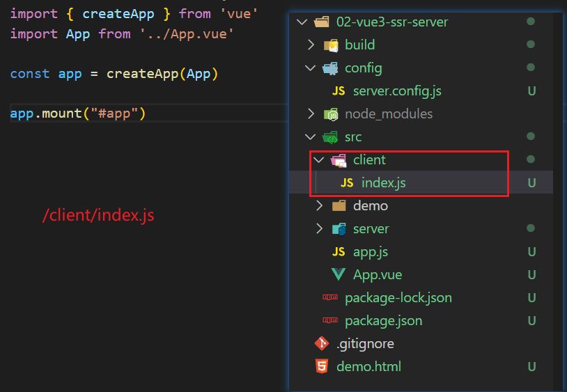This screenshot has width=567, height=392.
Task: Collapse the client folder chevron
Action: 318,159
